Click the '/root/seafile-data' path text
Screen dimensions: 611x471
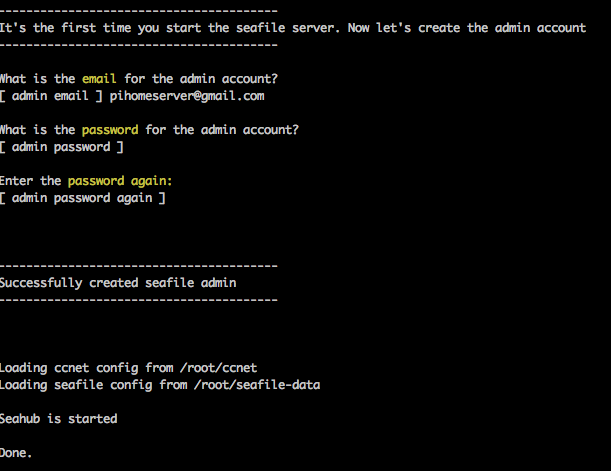257,385
